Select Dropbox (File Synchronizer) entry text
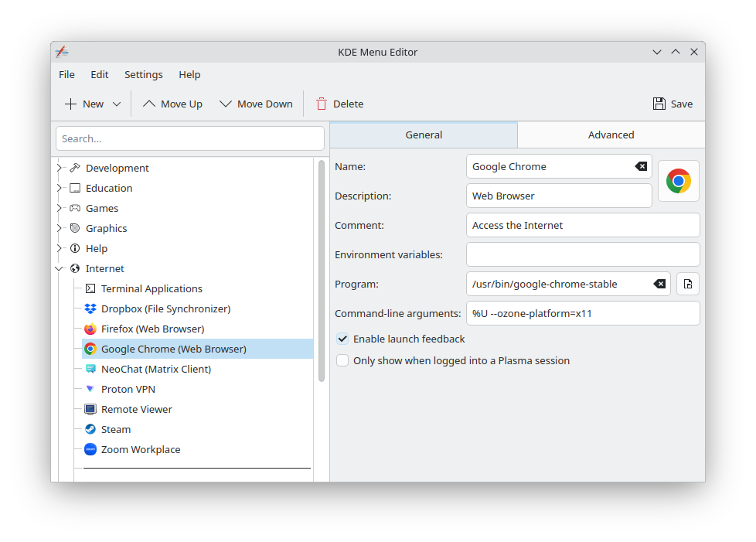Image resolution: width=756 pixels, height=542 pixels. [166, 308]
